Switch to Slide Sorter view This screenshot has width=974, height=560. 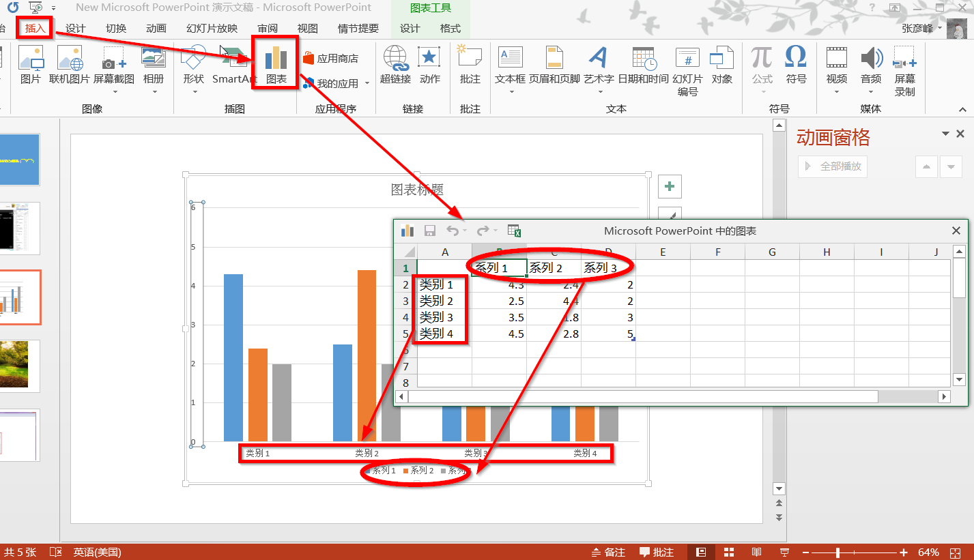pyautogui.click(x=729, y=552)
